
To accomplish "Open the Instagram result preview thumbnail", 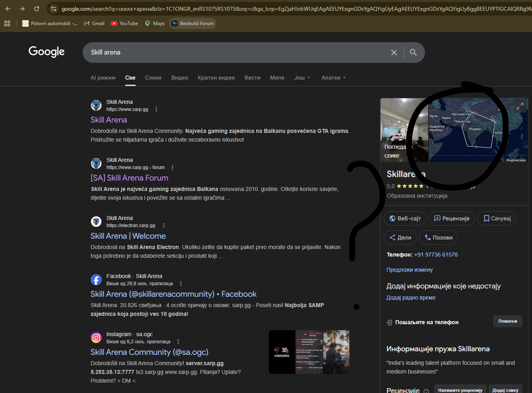I will [x=309, y=352].
